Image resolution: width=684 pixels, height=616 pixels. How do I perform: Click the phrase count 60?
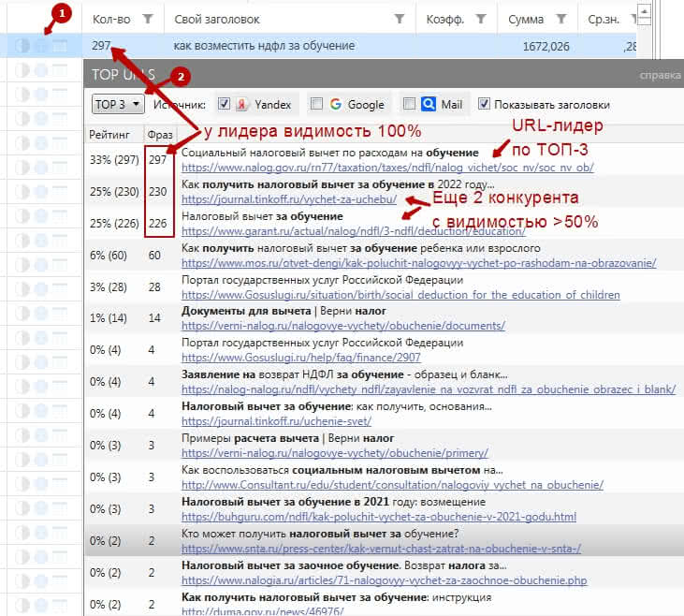154,256
